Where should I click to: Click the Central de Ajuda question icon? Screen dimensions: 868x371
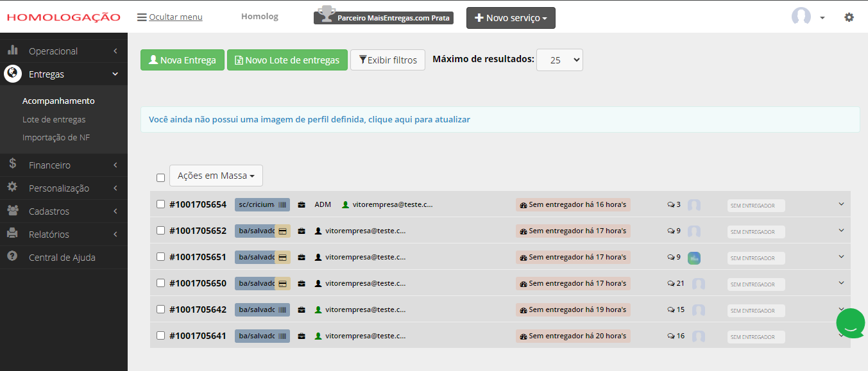13,256
